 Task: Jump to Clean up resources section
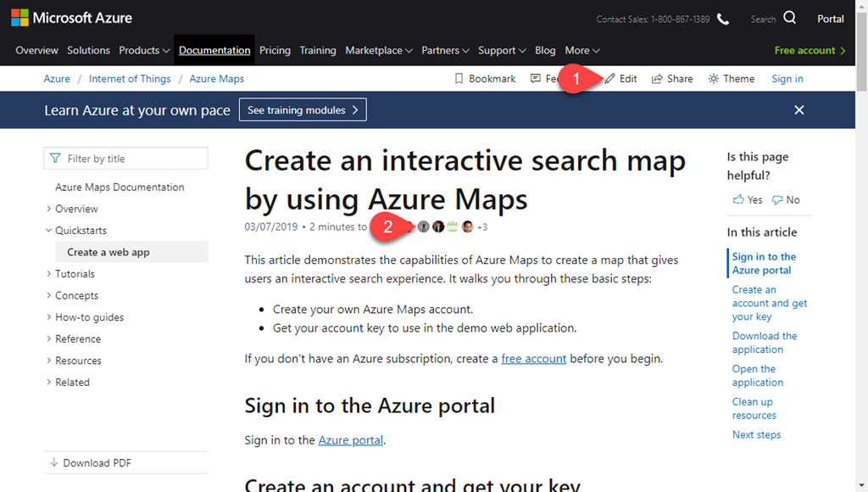tap(754, 408)
